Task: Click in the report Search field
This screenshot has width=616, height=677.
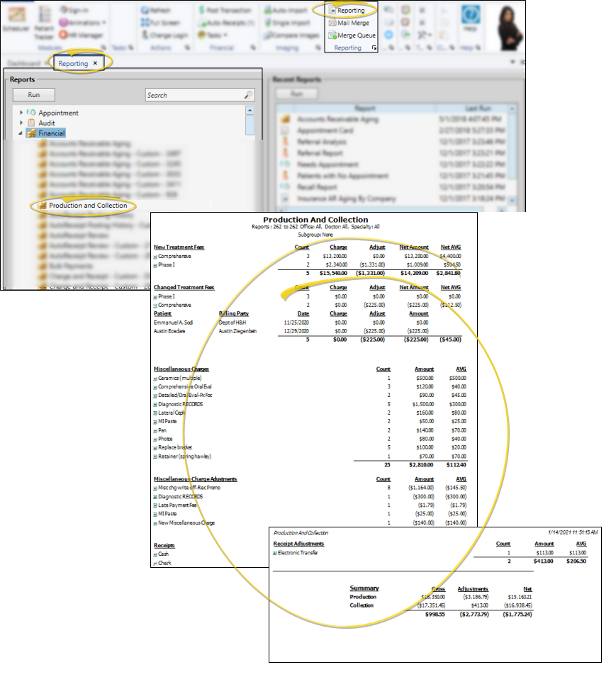Action: coord(193,95)
